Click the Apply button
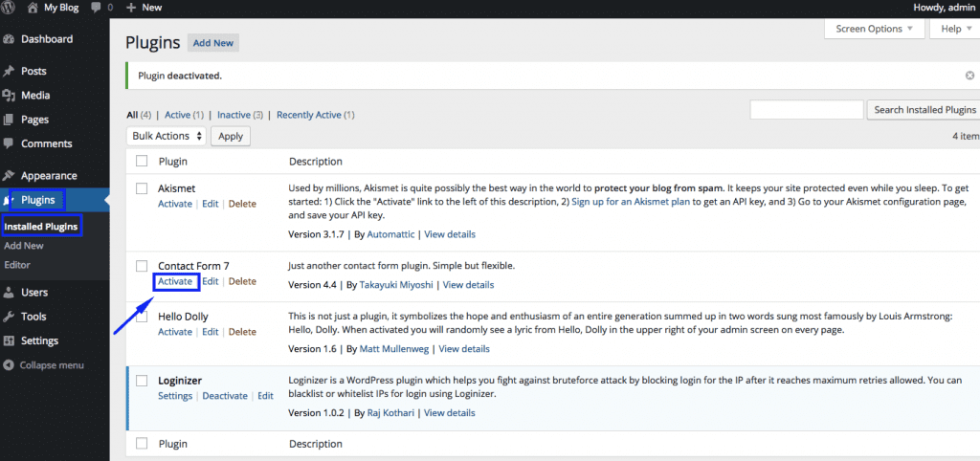The width and height of the screenshot is (980, 461). 231,136
